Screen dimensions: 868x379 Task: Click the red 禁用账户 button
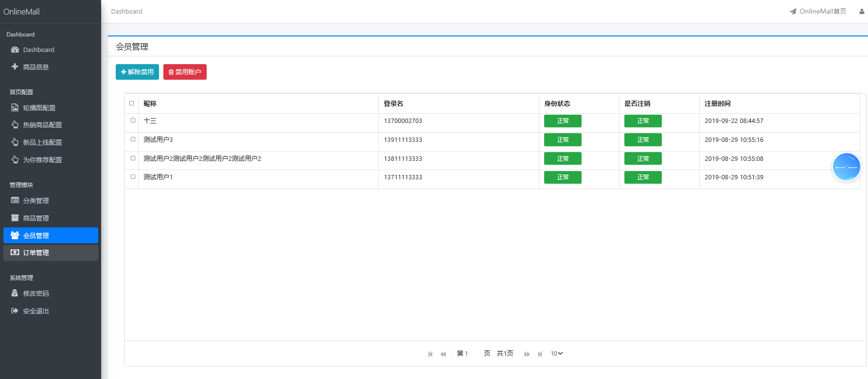(185, 72)
